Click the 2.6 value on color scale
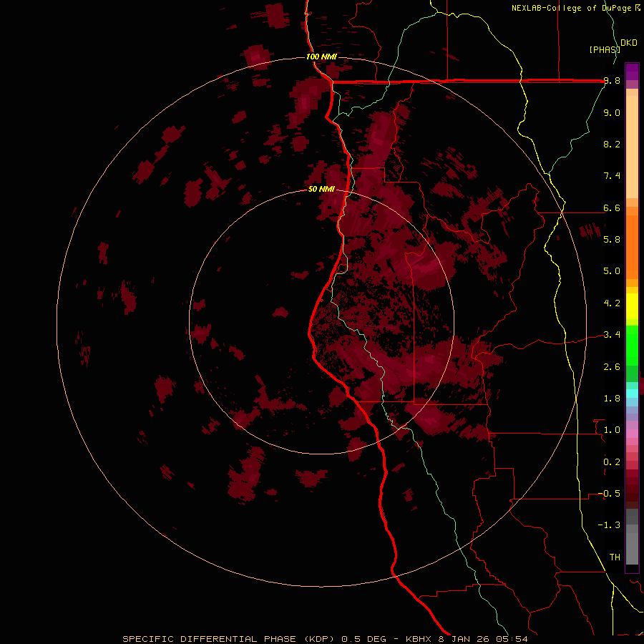644x644 pixels. pos(612,367)
